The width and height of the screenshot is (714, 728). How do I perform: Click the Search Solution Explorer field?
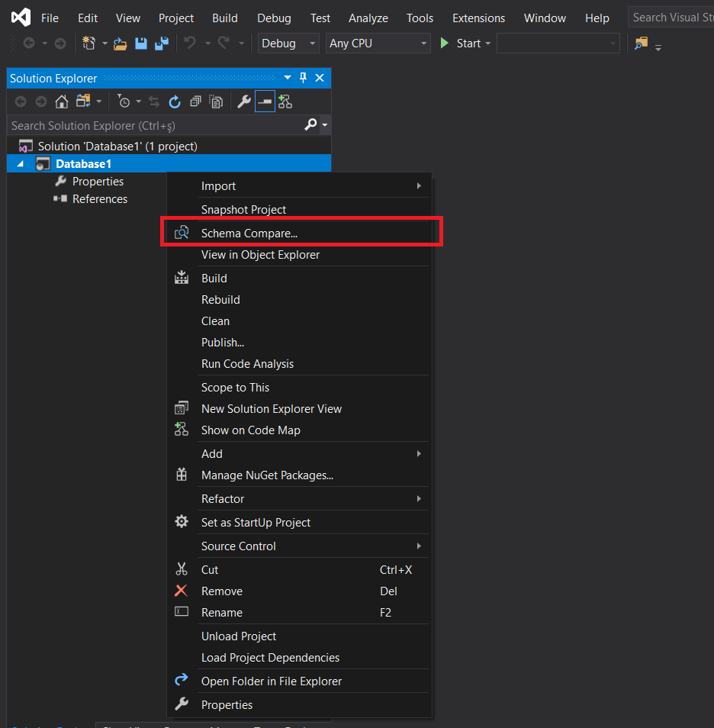(153, 125)
